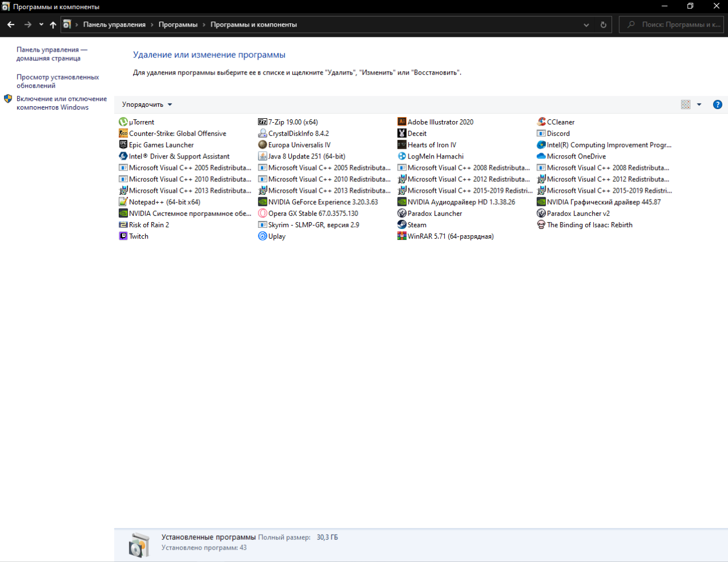Viewport: 728px width, 562px height.
Task: Select Intel(R) Computing Improvement Program entry
Action: click(605, 145)
